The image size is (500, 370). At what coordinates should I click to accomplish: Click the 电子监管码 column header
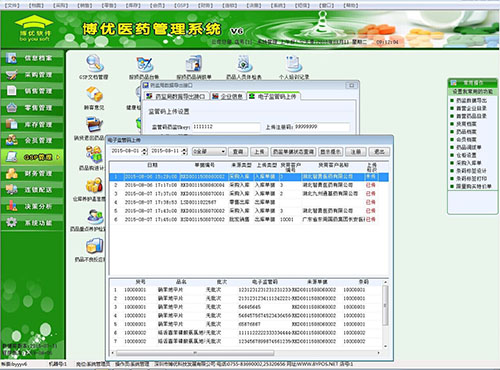(x=265, y=282)
